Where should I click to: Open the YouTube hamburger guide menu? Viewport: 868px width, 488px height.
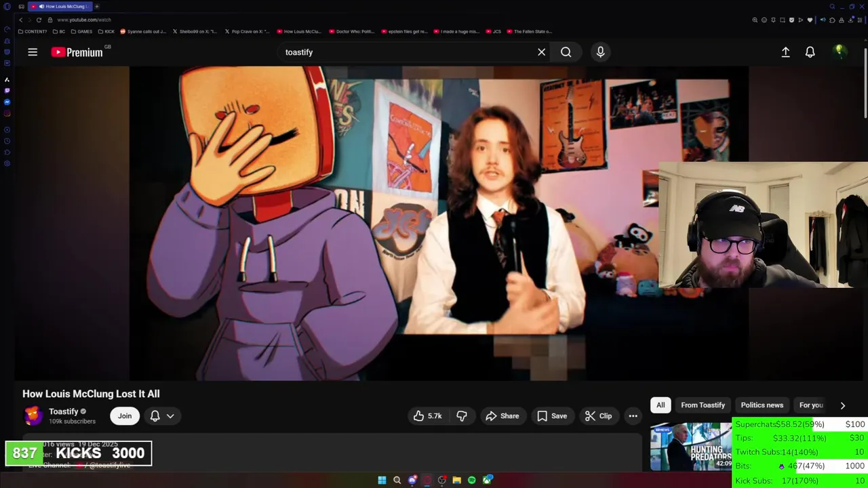coord(33,52)
